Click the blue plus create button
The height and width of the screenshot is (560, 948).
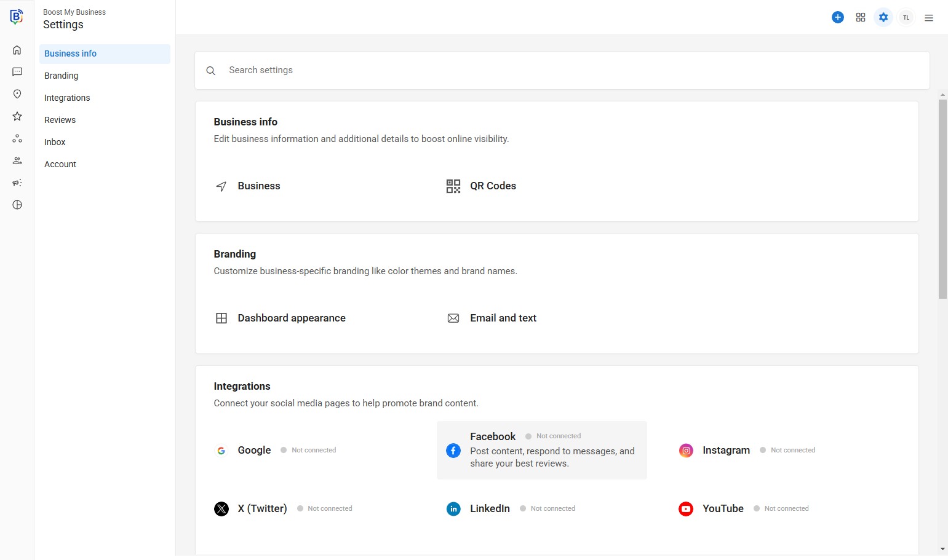(x=837, y=17)
